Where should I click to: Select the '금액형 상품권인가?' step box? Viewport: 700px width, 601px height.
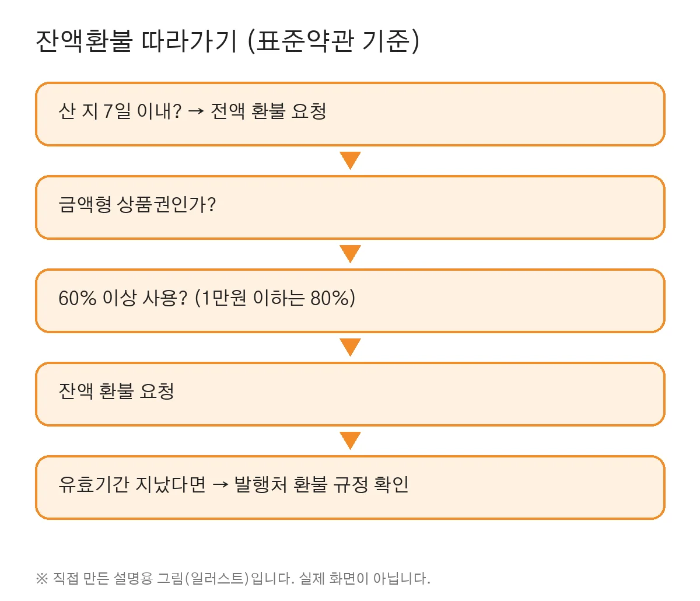coord(350,207)
